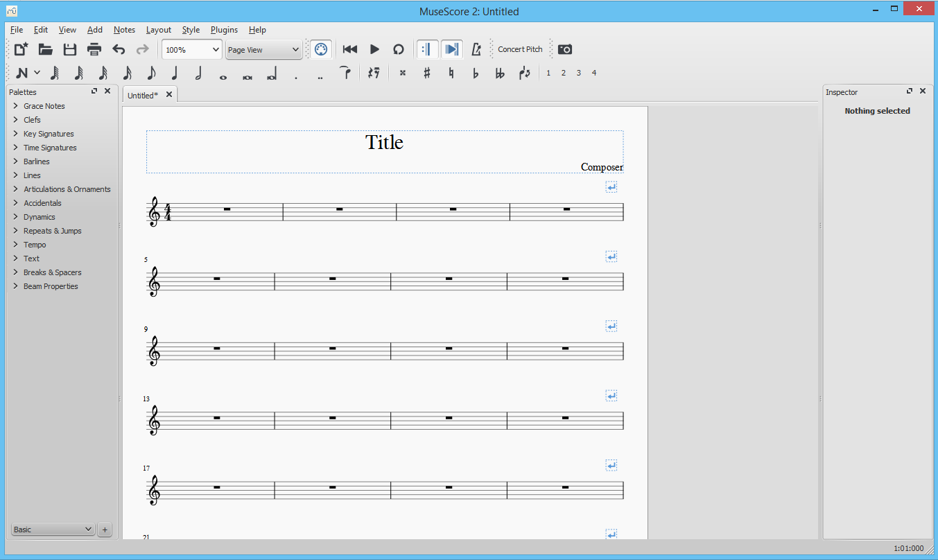Select the 32nd note duration
The image size is (938, 560).
pos(103,73)
